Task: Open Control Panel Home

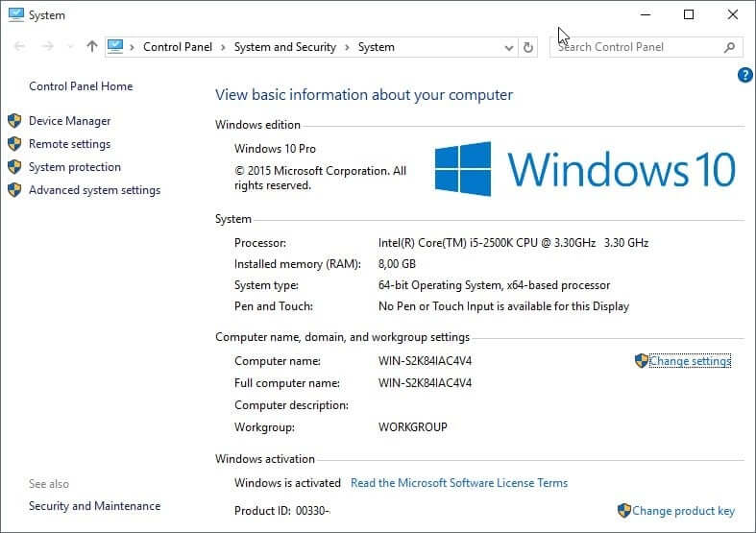Action: tap(81, 86)
